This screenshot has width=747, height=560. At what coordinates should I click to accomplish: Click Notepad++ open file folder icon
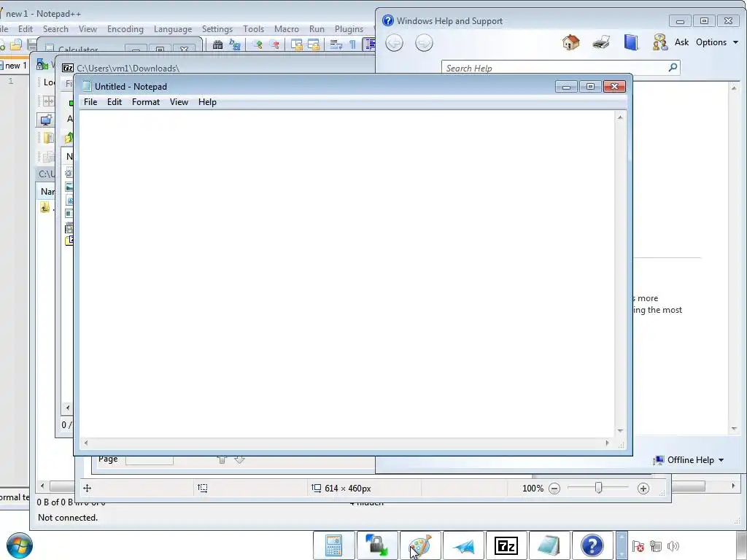[x=16, y=44]
